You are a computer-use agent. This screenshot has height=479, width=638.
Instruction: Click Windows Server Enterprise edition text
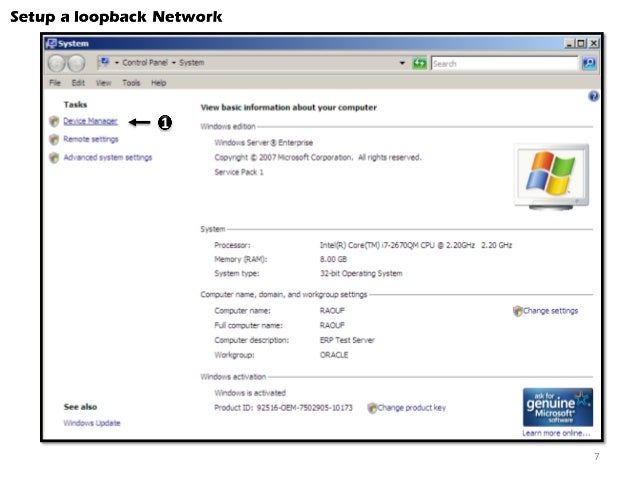click(x=264, y=143)
